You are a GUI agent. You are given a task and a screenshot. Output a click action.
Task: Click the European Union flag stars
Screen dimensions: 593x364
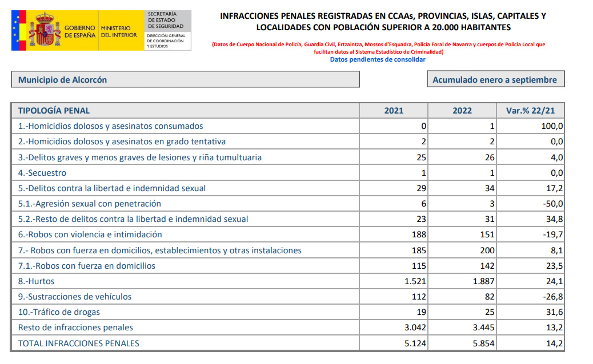(x=16, y=31)
